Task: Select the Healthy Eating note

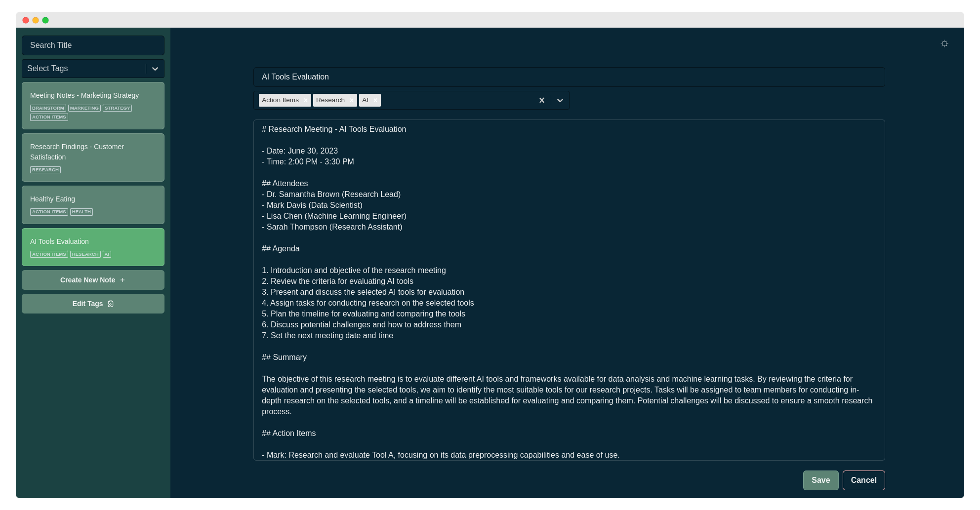Action: click(x=93, y=205)
